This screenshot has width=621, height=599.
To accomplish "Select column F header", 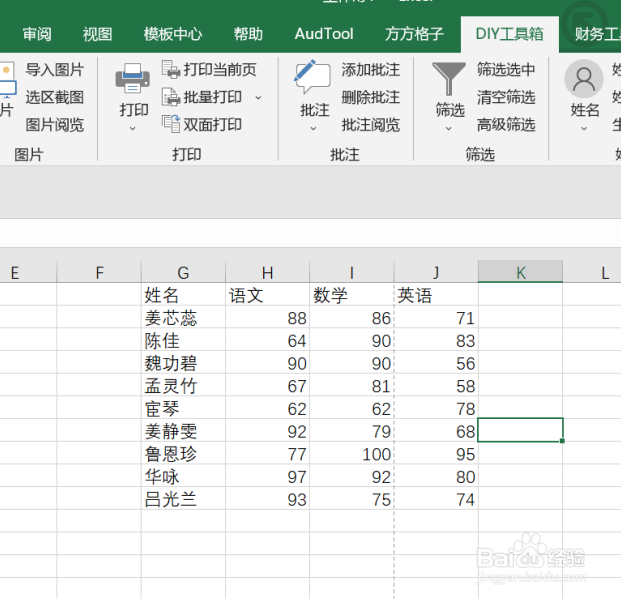I will coord(99,272).
